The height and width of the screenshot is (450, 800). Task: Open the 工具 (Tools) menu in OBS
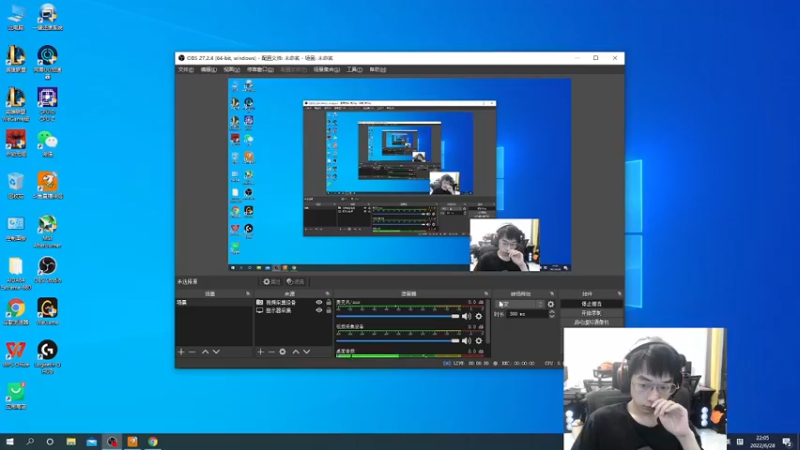pyautogui.click(x=355, y=69)
